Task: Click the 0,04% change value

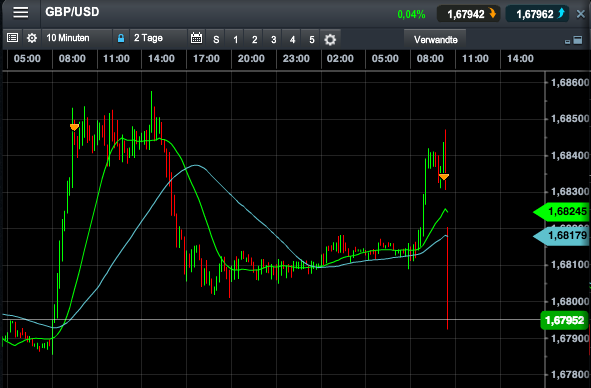Action: tap(411, 15)
